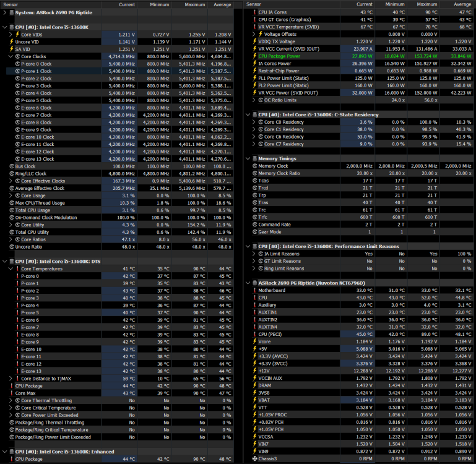The height and width of the screenshot is (464, 476).
Task: Expand the System: ASRock Z690 PG Riptide group
Action: (x=5, y=12)
